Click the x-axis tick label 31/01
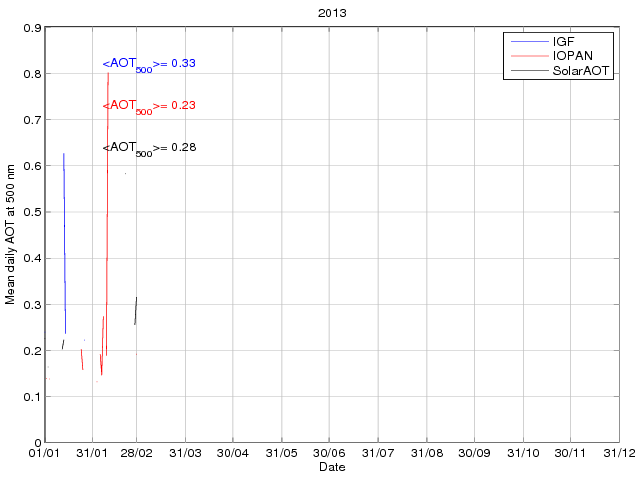Screen dimensions: 640x480 pyautogui.click(x=92, y=453)
